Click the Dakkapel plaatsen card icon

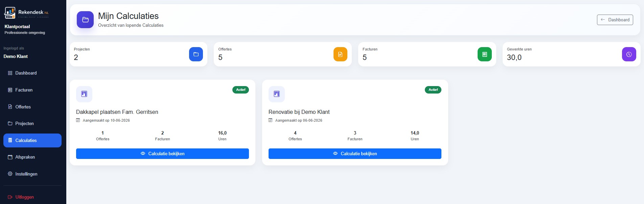[x=84, y=94]
